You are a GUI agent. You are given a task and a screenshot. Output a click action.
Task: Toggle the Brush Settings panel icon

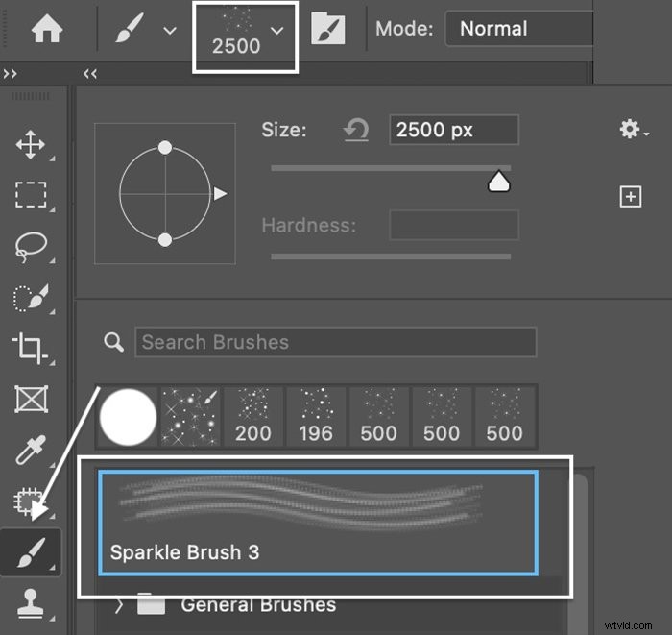(x=328, y=29)
